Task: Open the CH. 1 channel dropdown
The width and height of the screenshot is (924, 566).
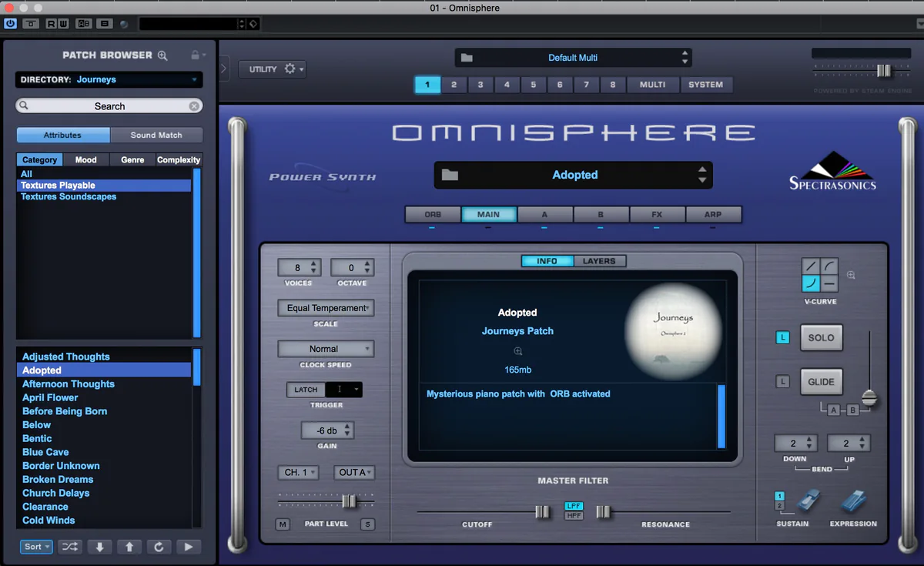Action: tap(298, 472)
